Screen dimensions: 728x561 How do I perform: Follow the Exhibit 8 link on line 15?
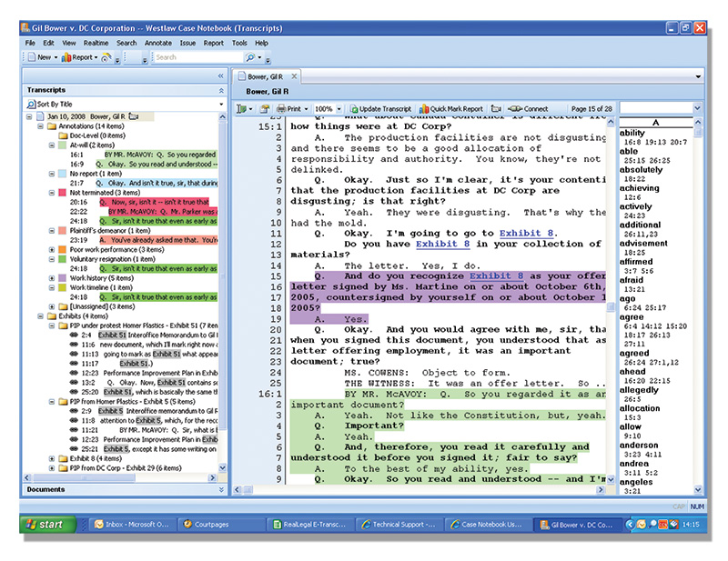[496, 276]
